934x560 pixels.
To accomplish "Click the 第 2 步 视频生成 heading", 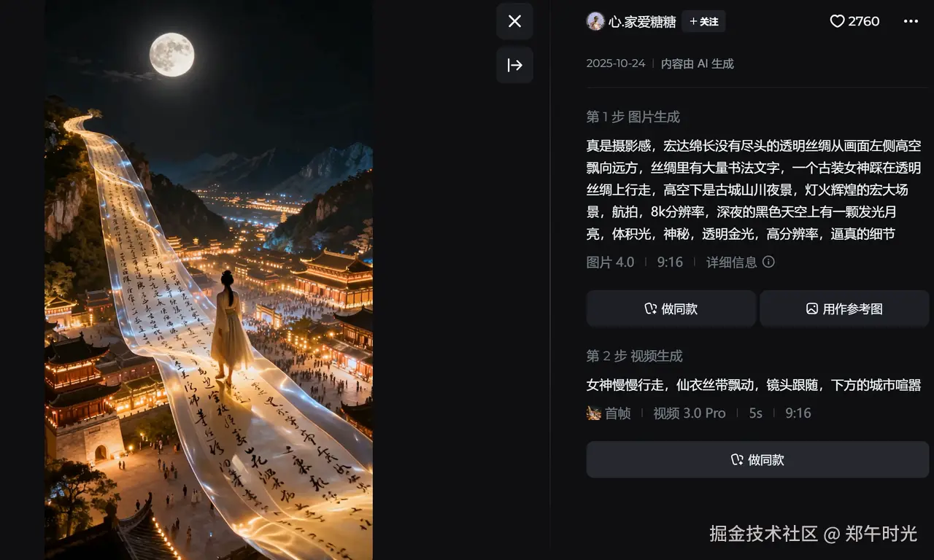I will (635, 356).
